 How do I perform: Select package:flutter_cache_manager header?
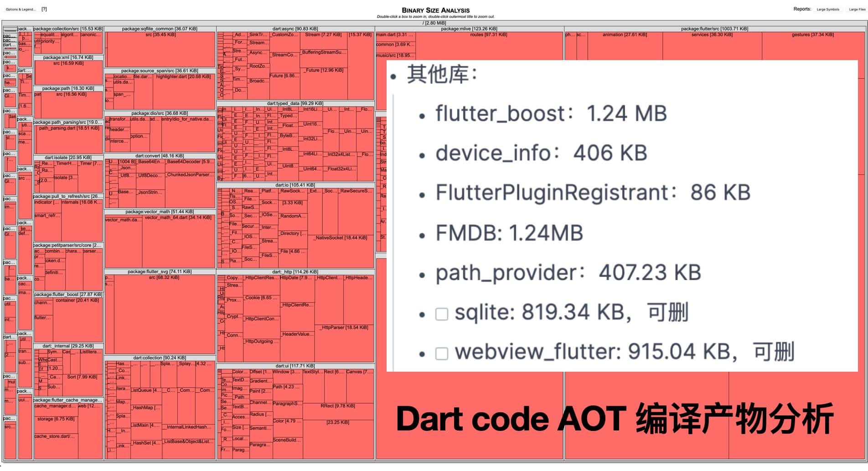[x=68, y=400]
